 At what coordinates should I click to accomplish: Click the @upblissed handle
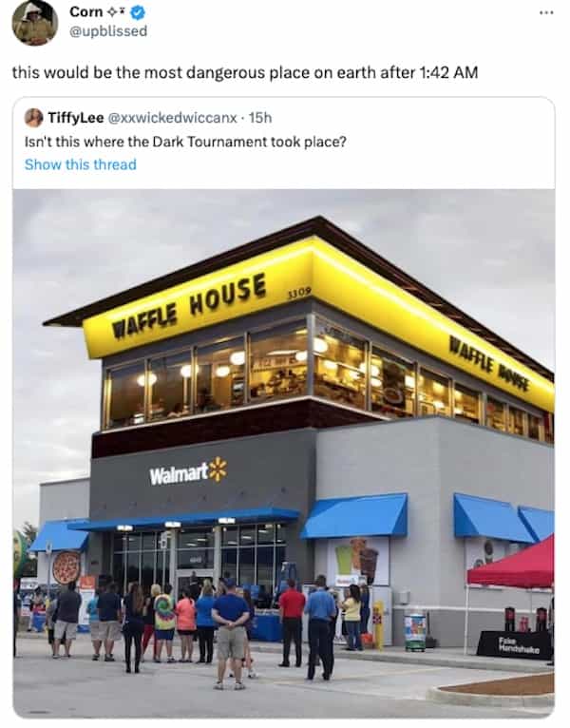click(x=108, y=31)
